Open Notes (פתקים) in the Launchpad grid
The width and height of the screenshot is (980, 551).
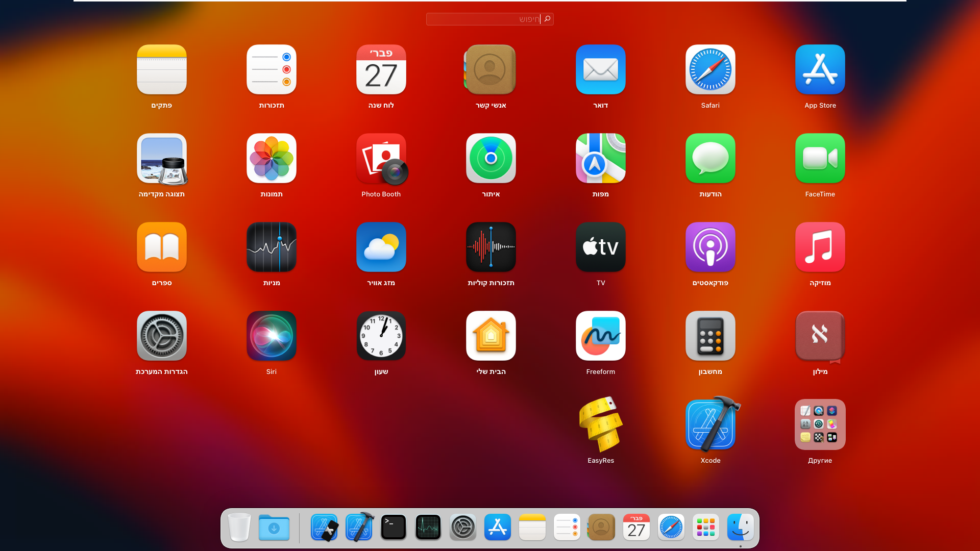pyautogui.click(x=162, y=69)
